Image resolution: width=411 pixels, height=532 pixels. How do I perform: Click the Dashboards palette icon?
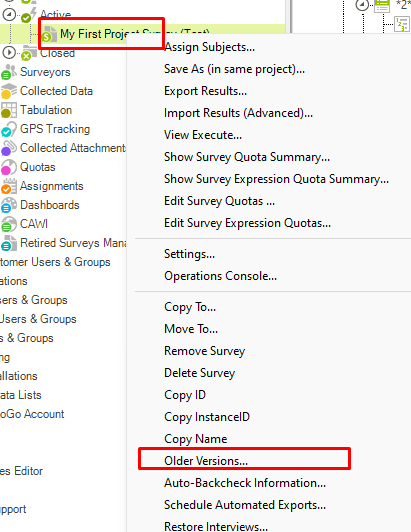click(9, 205)
